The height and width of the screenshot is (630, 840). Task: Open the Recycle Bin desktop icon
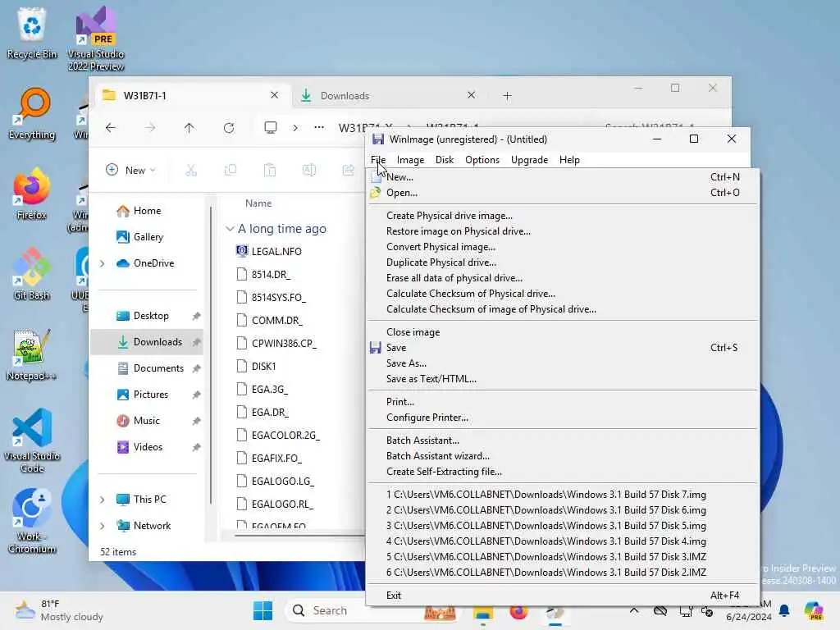[x=32, y=33]
